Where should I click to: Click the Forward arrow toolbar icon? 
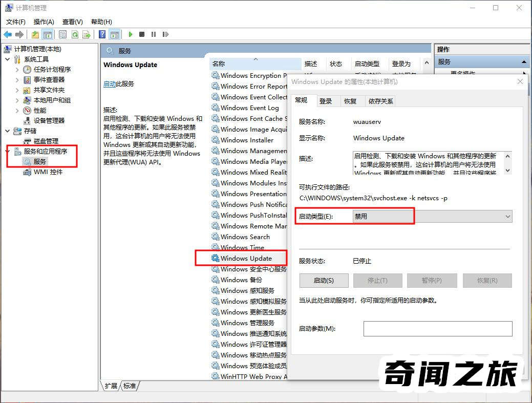(19, 34)
